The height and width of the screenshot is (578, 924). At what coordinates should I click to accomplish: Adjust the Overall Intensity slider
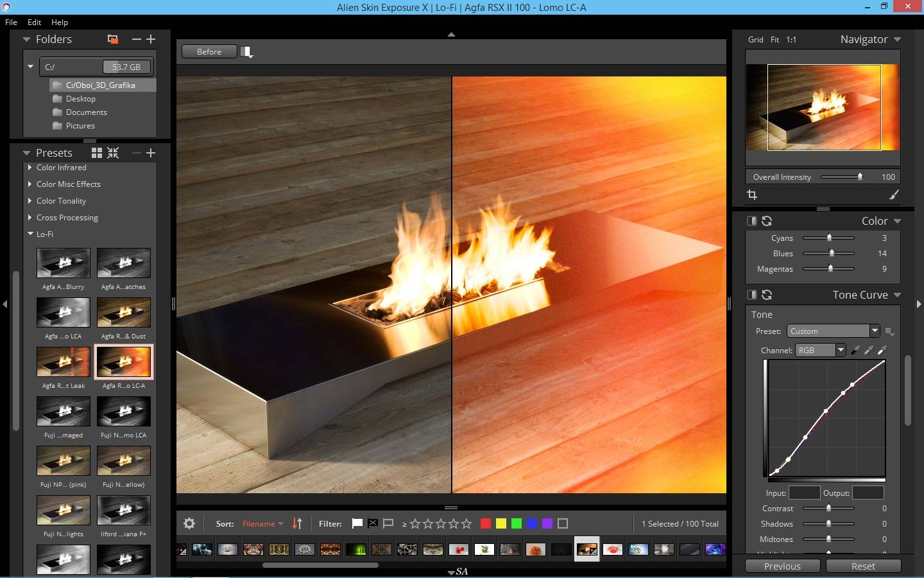[x=842, y=177]
